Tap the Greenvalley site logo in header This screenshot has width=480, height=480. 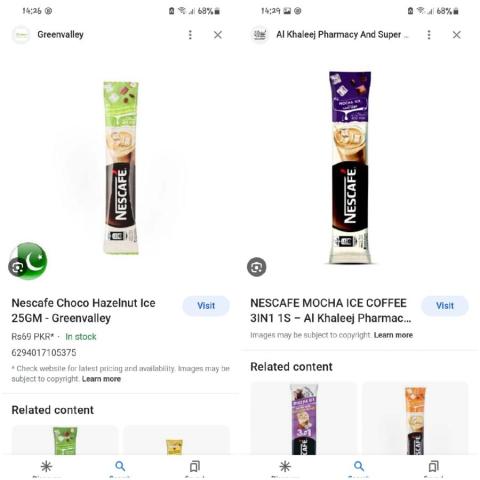pyautogui.click(x=21, y=35)
